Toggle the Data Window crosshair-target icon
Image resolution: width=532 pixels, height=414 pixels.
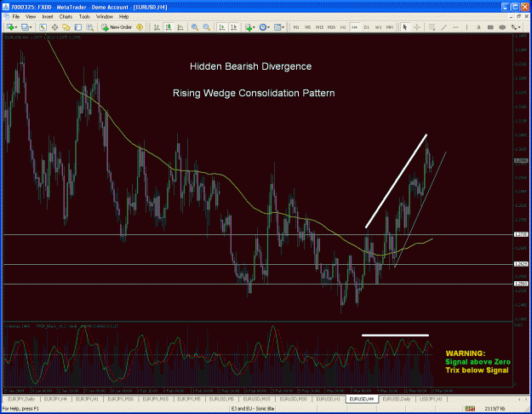pos(54,27)
